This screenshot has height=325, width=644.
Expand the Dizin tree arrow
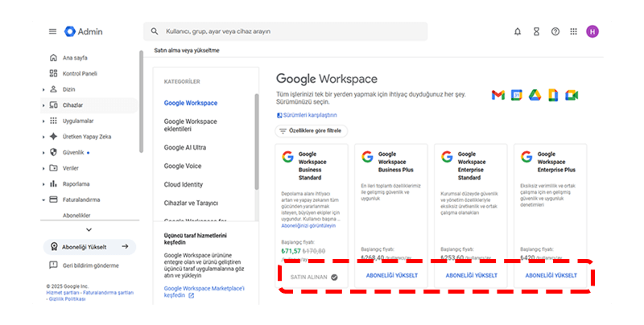point(43,89)
